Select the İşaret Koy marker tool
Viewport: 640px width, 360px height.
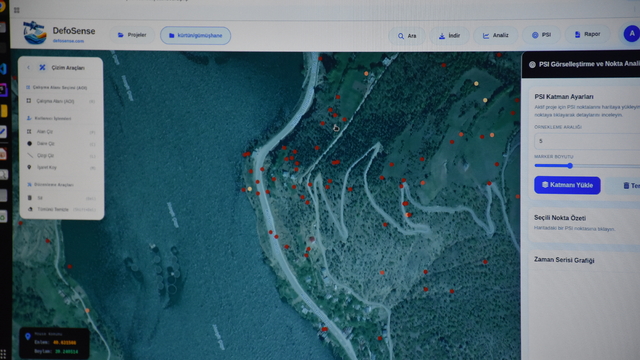coord(61,167)
